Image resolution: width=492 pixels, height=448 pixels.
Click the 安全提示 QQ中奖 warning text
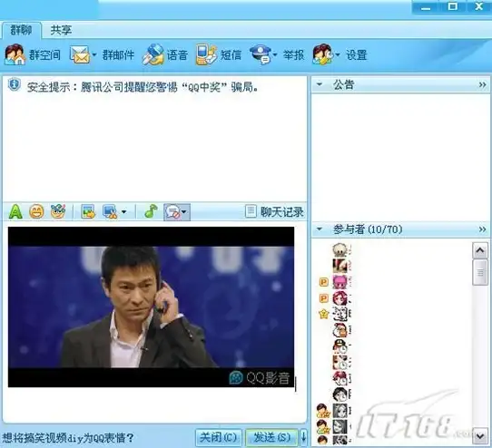pos(143,87)
